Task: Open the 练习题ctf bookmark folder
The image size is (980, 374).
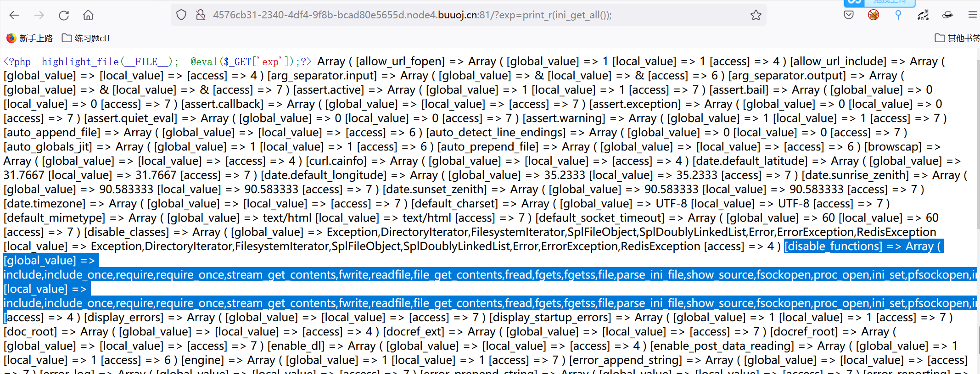Action: tap(86, 38)
